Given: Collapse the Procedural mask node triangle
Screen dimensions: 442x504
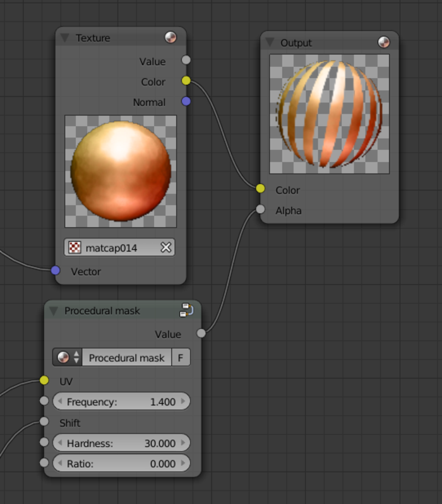Looking at the screenshot, I should [53, 310].
